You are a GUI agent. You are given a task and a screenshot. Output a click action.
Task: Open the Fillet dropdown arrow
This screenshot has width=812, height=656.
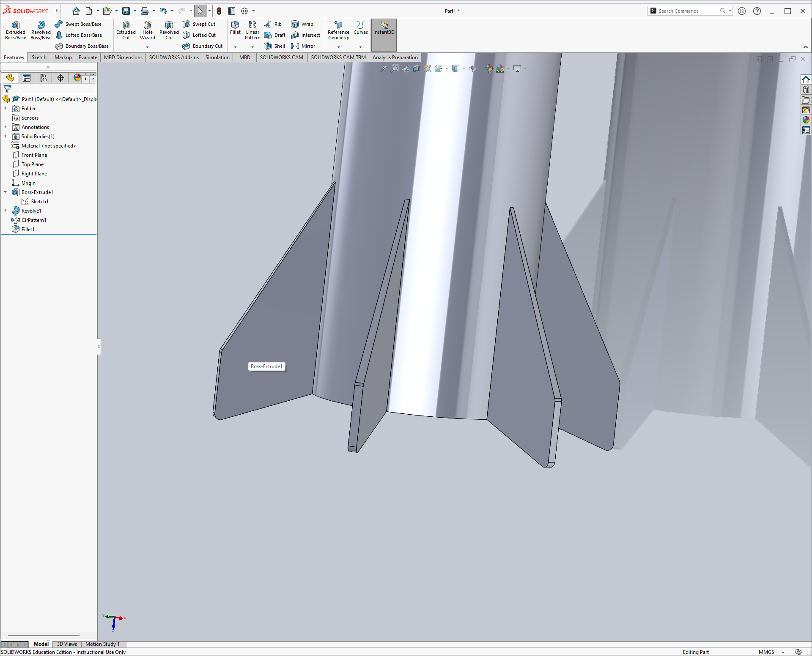click(x=235, y=47)
